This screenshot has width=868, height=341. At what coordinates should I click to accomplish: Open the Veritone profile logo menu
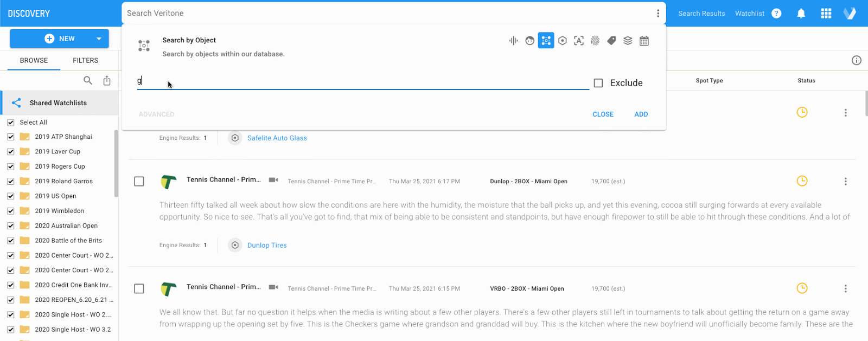click(850, 14)
